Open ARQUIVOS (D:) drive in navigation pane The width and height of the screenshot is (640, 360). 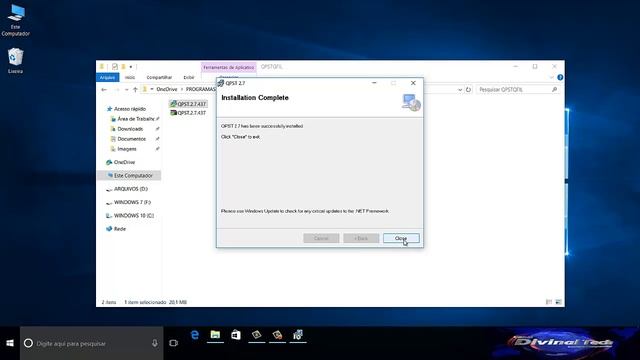tap(130, 189)
